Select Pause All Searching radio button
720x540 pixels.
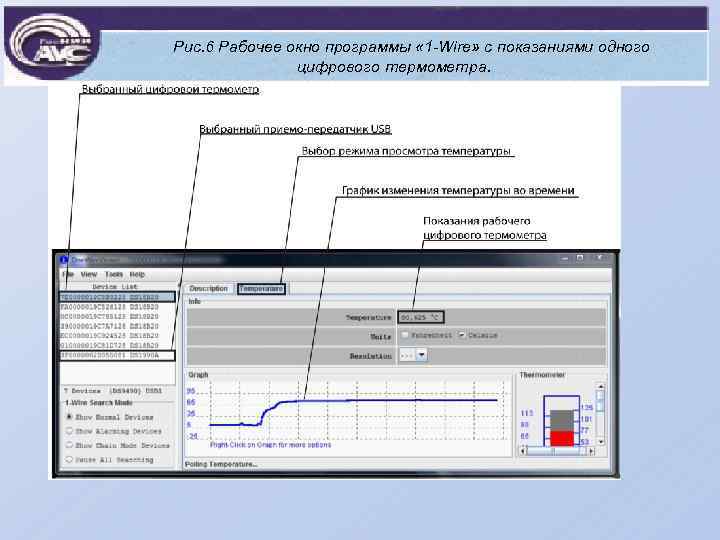(69, 459)
